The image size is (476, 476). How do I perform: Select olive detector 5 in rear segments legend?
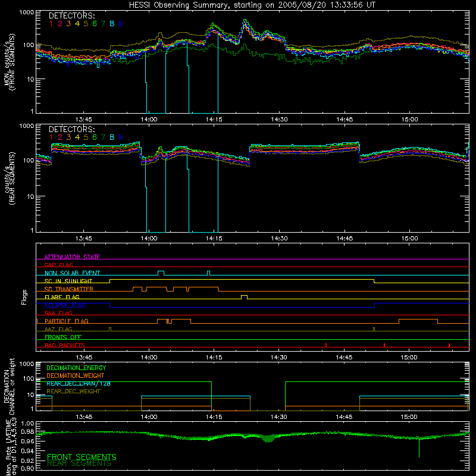point(86,137)
